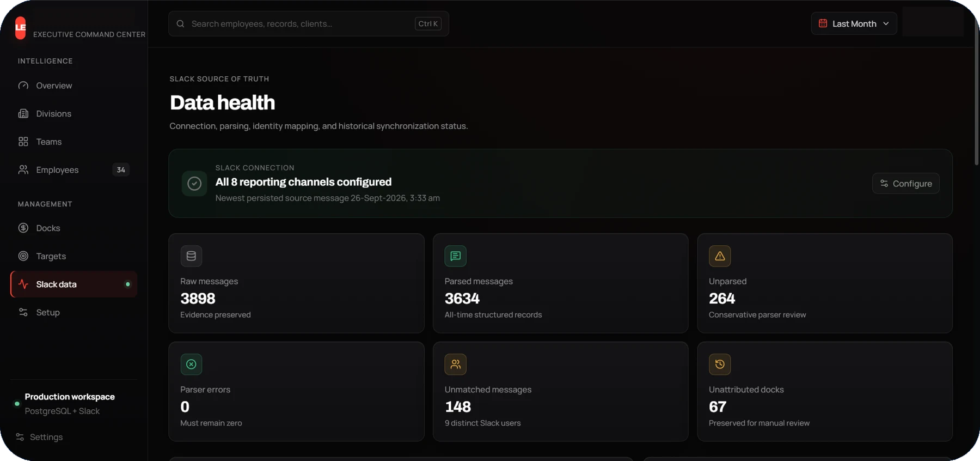Click the calendar icon beside Last Month
The width and height of the screenshot is (980, 461).
click(x=823, y=23)
